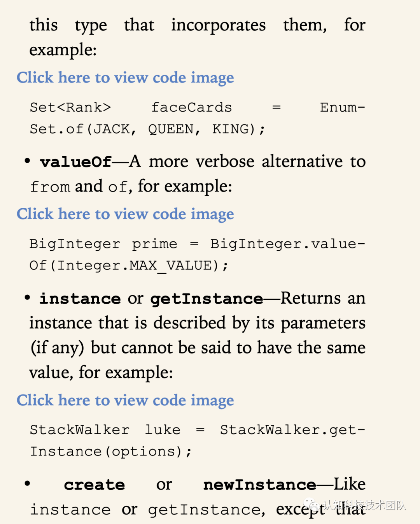Click the bullet point before valueOf
Image resolution: width=420 pixels, height=524 pixels.
[x=27, y=161]
